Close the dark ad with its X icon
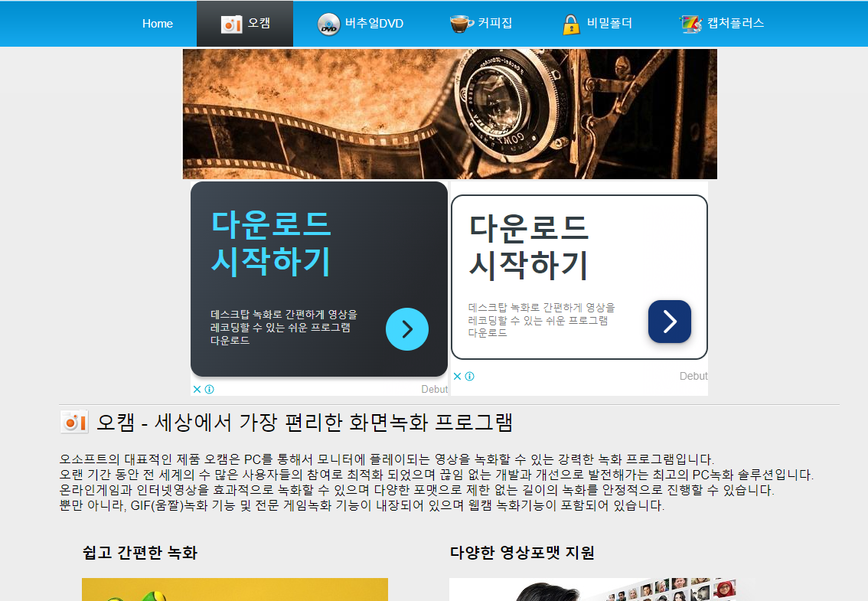 coord(197,390)
